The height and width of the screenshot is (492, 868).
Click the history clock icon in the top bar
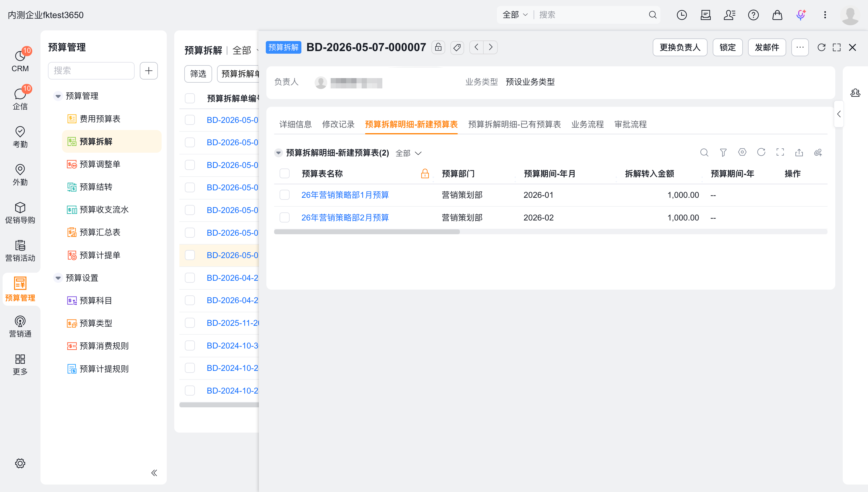[681, 15]
